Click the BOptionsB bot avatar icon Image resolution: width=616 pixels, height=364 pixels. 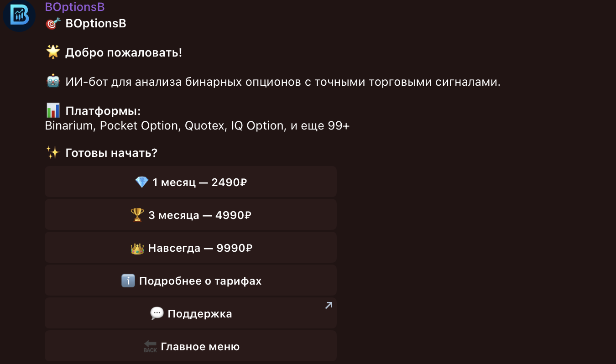coord(19,16)
